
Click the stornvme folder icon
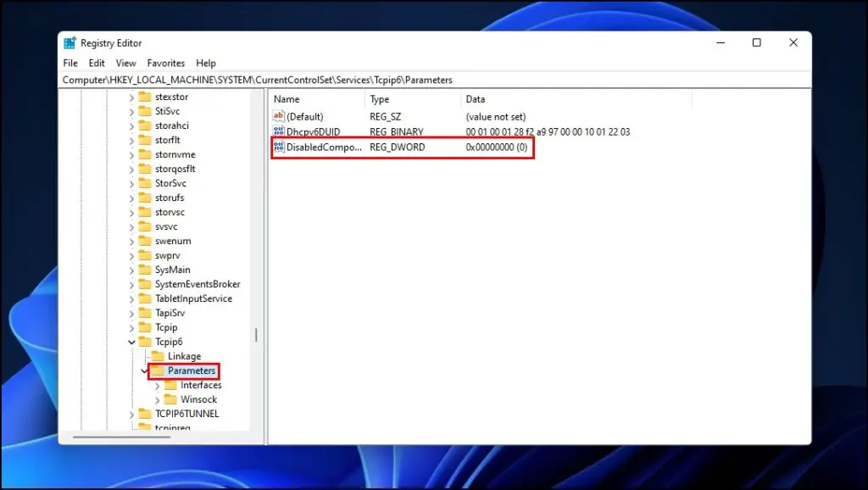point(145,154)
